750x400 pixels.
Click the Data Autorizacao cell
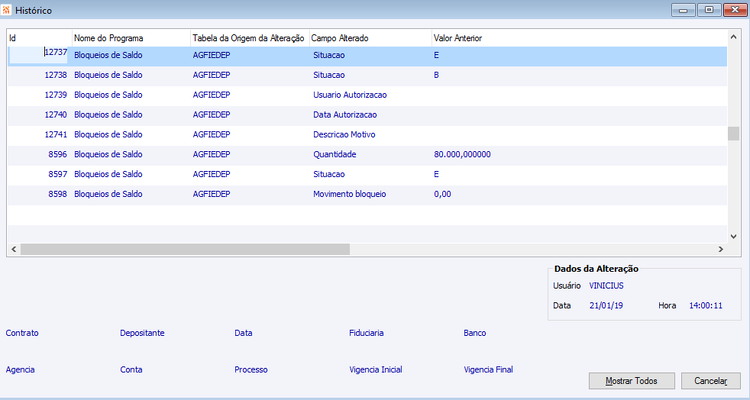click(345, 115)
